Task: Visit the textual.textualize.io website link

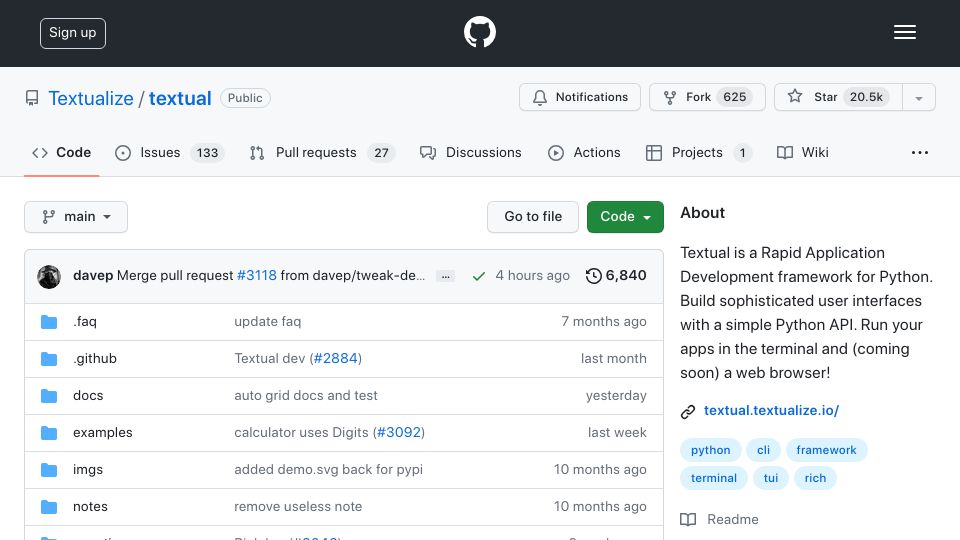Action: pyautogui.click(x=771, y=410)
